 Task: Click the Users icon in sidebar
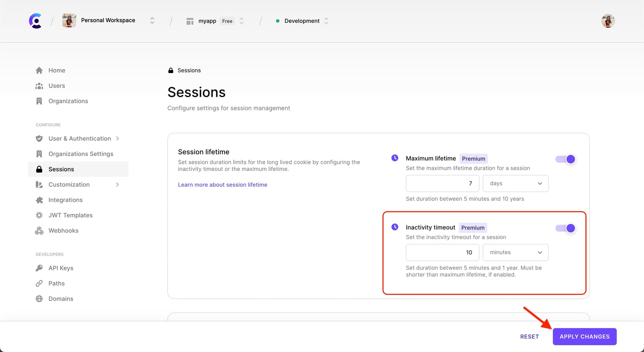click(x=39, y=85)
